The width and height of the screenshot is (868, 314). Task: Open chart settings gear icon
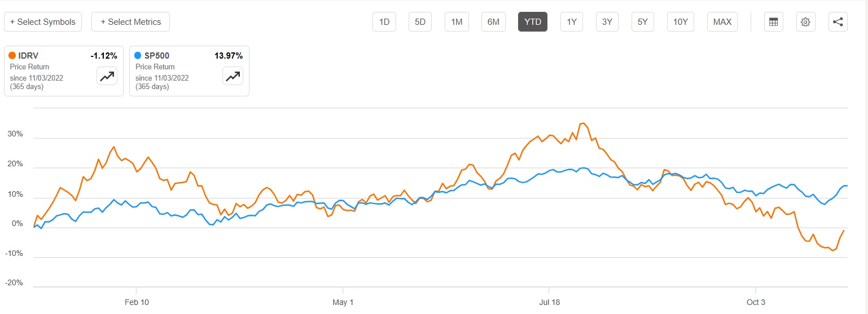[x=805, y=22]
